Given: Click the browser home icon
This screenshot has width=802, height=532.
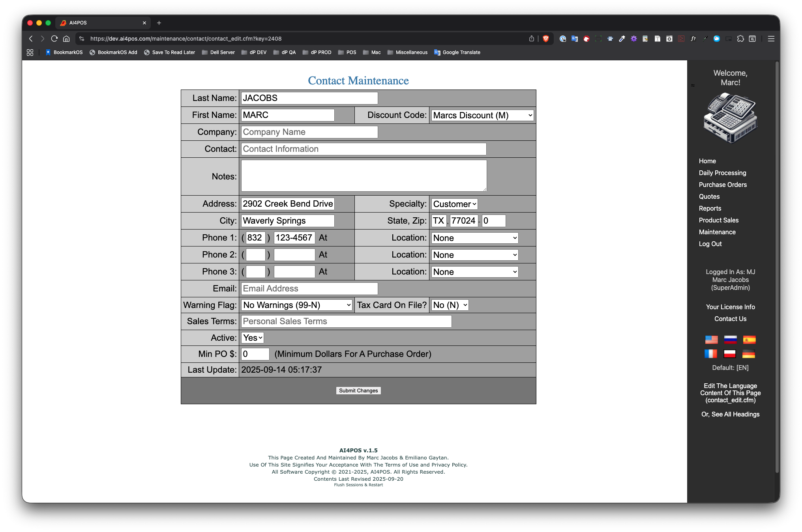Looking at the screenshot, I should 66,39.
